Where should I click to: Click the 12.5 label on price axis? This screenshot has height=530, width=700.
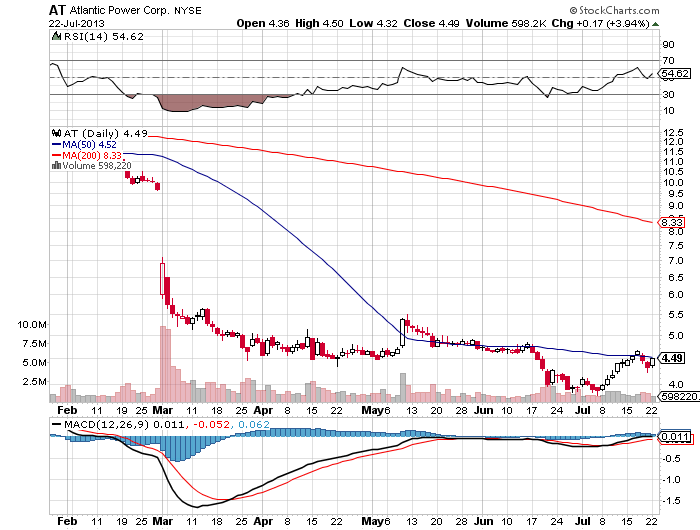click(673, 133)
